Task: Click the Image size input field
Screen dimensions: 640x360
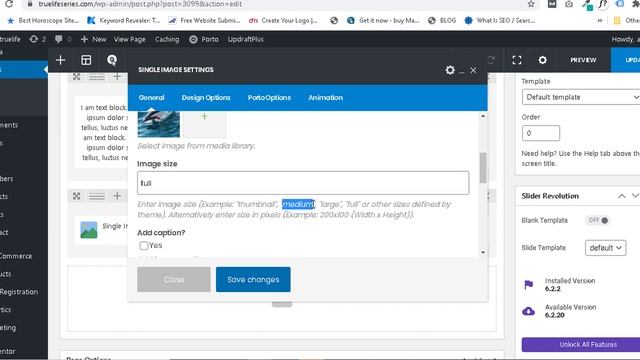Action: click(303, 183)
